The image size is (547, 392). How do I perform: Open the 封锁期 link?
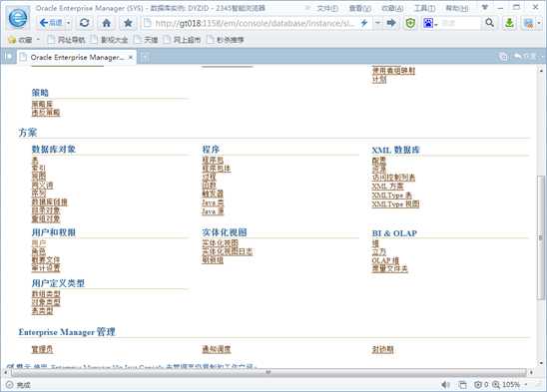(x=382, y=349)
